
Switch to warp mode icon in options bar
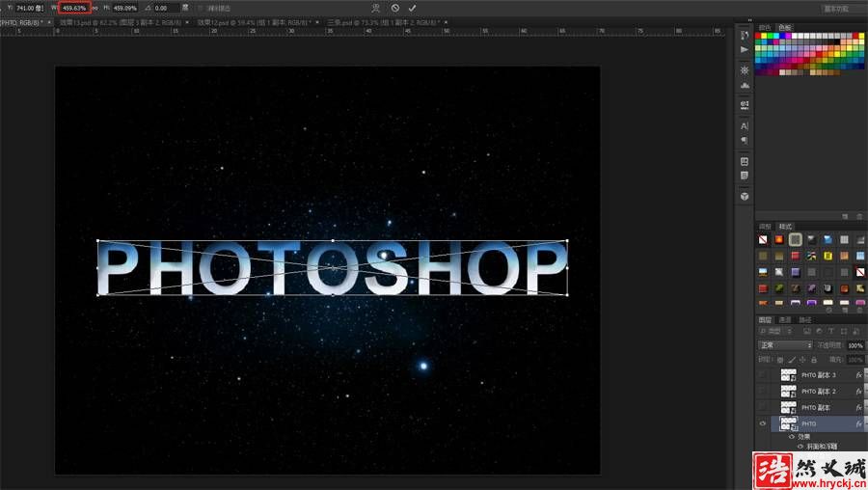pos(376,8)
